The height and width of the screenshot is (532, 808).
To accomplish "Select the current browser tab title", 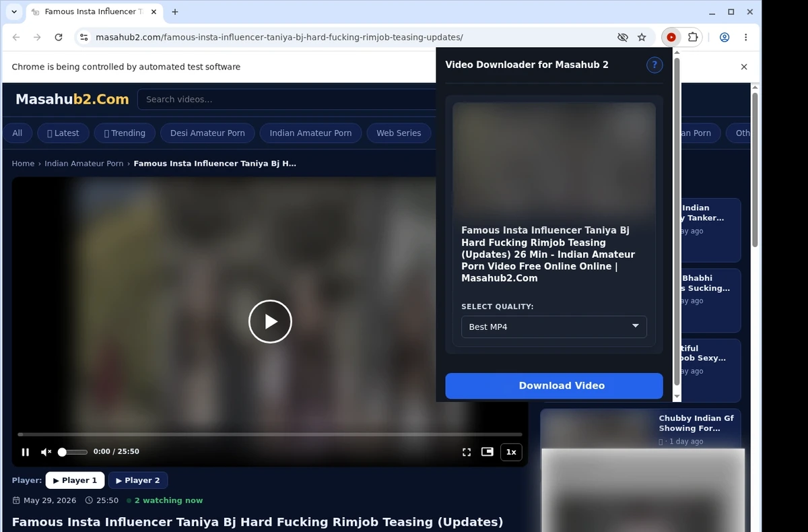I will 94,12.
